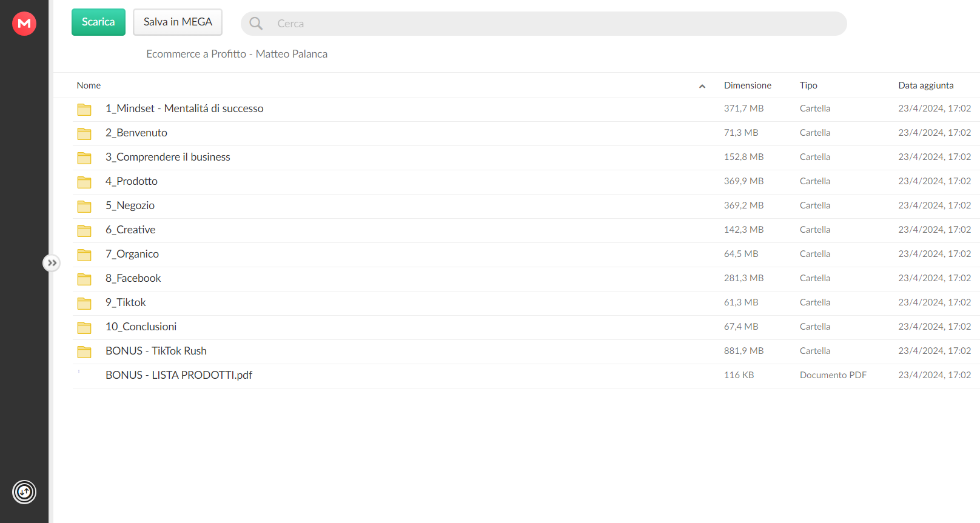This screenshot has height=523, width=980.
Task: Click the 71,3 MB size value
Action: click(741, 133)
